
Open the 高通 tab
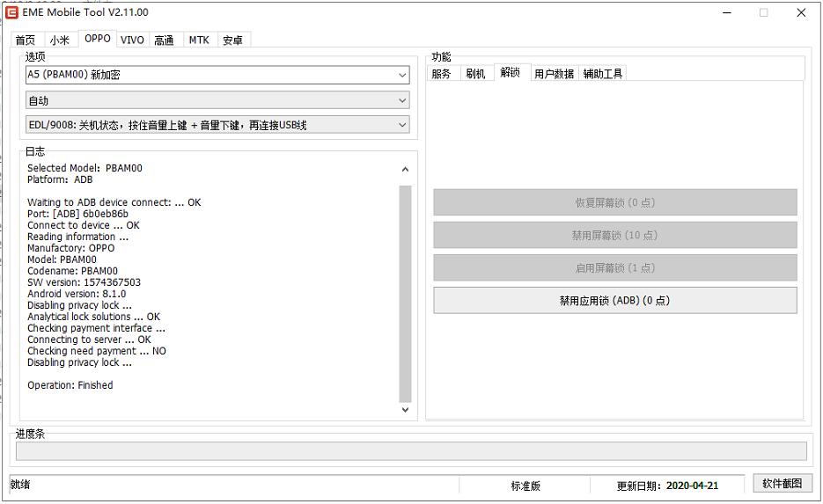pos(165,40)
